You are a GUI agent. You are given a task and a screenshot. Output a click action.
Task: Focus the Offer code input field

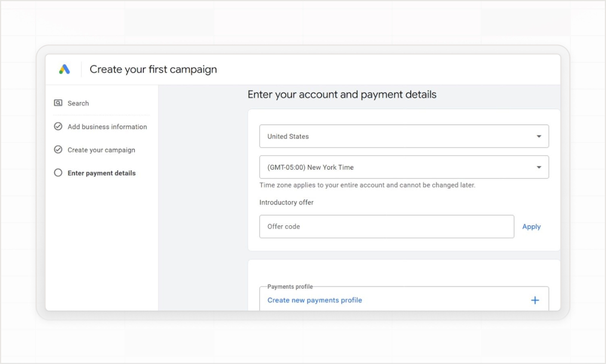[x=387, y=226]
